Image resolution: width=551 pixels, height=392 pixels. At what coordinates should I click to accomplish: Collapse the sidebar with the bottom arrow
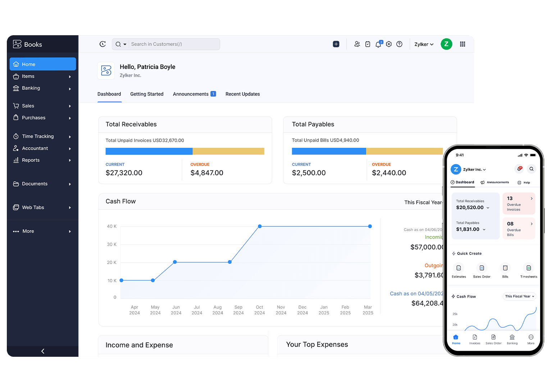pyautogui.click(x=43, y=351)
